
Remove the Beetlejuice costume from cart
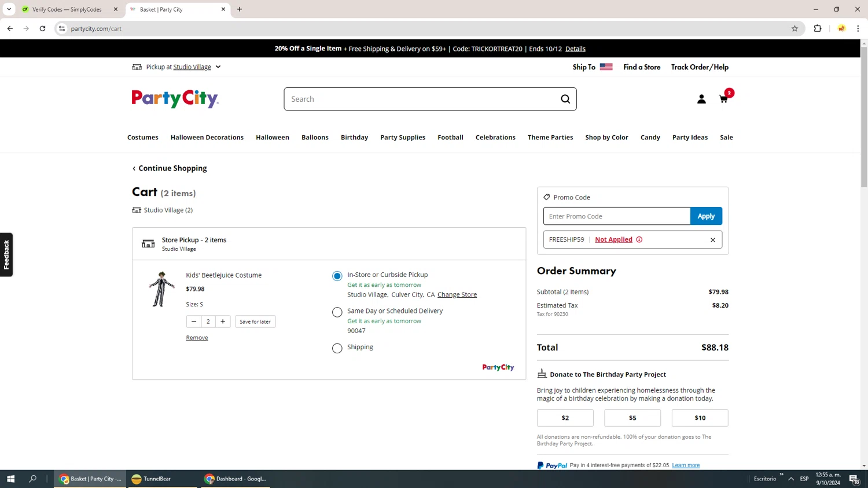[197, 338]
